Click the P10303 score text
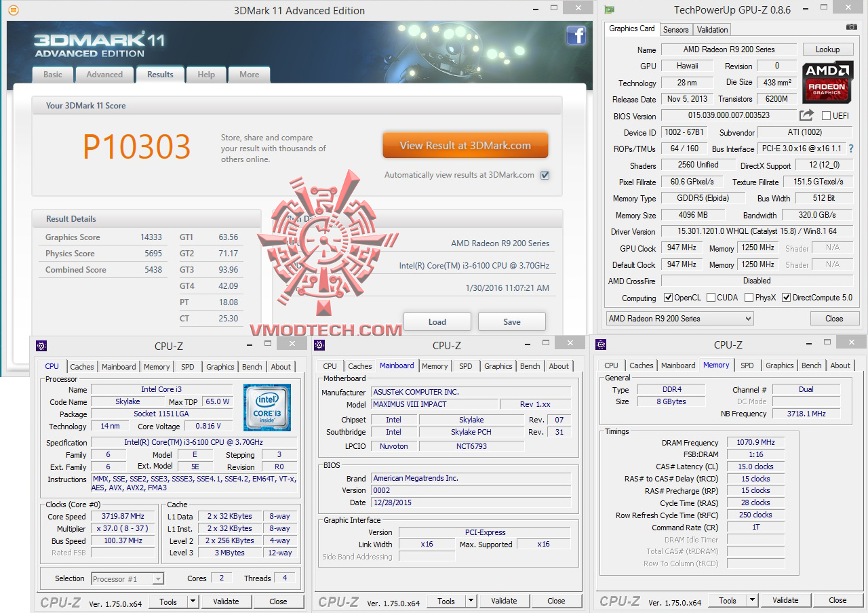Image resolution: width=868 pixels, height=613 pixels. click(x=137, y=147)
